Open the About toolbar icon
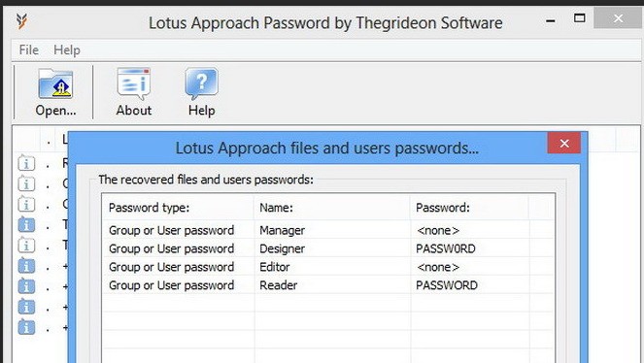644x363 pixels. point(133,84)
